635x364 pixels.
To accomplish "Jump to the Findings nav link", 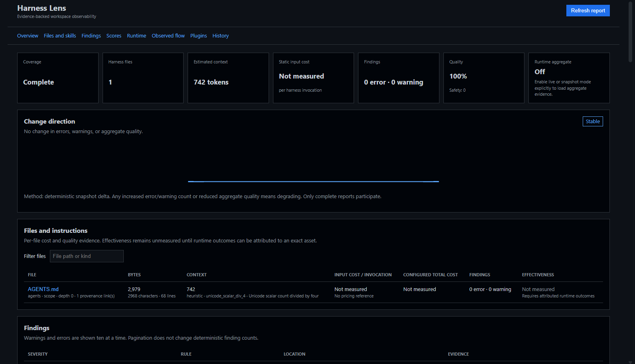I will (91, 36).
